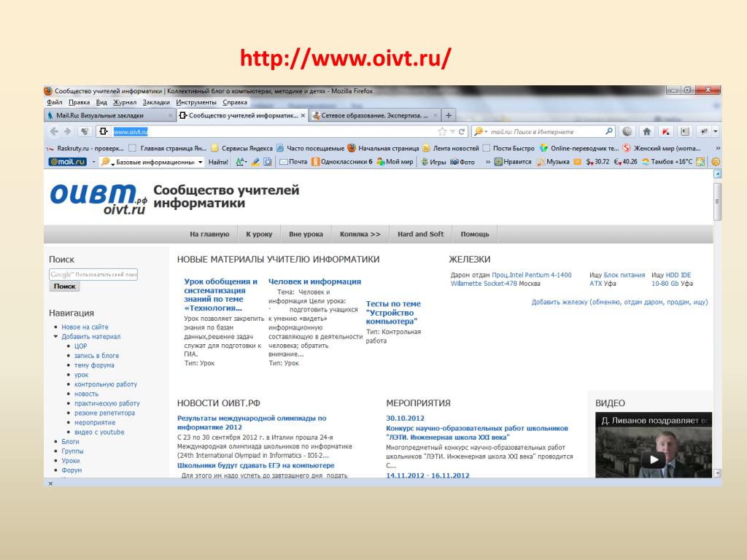The width and height of the screenshot is (747, 560).
Task: Bookmark this page with the star icon
Action: point(442,131)
